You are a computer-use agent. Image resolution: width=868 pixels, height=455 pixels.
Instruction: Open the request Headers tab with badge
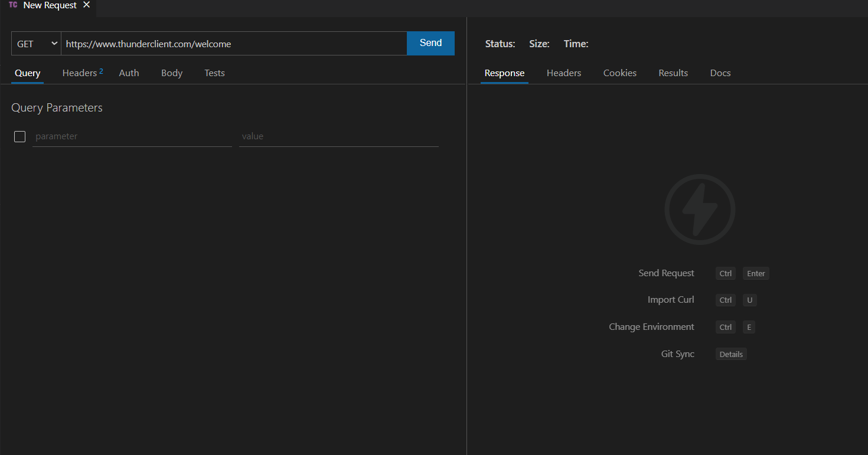point(83,73)
